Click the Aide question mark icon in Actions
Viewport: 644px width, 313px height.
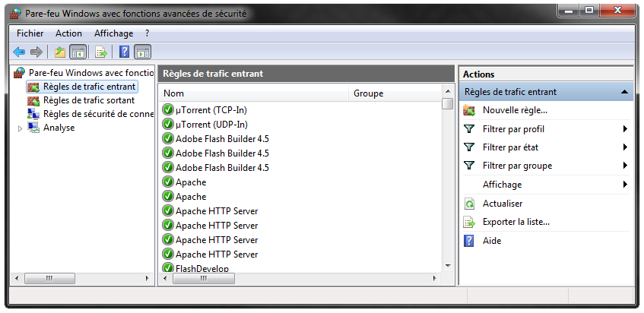tap(468, 241)
